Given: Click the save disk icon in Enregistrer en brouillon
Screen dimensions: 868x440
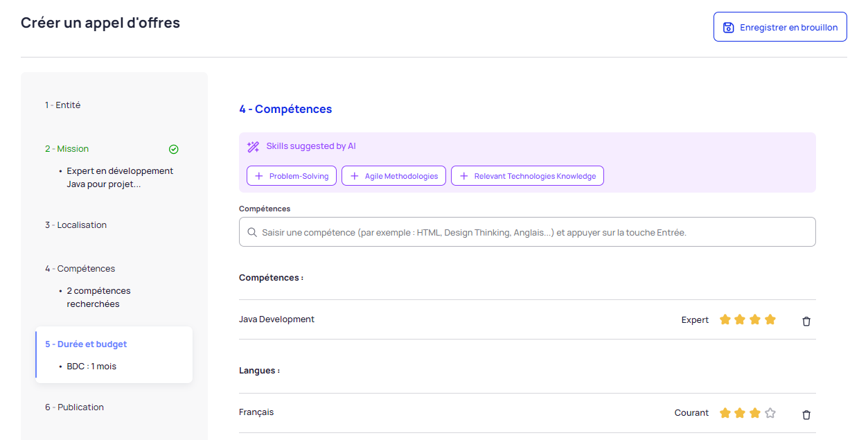Looking at the screenshot, I should (x=728, y=28).
